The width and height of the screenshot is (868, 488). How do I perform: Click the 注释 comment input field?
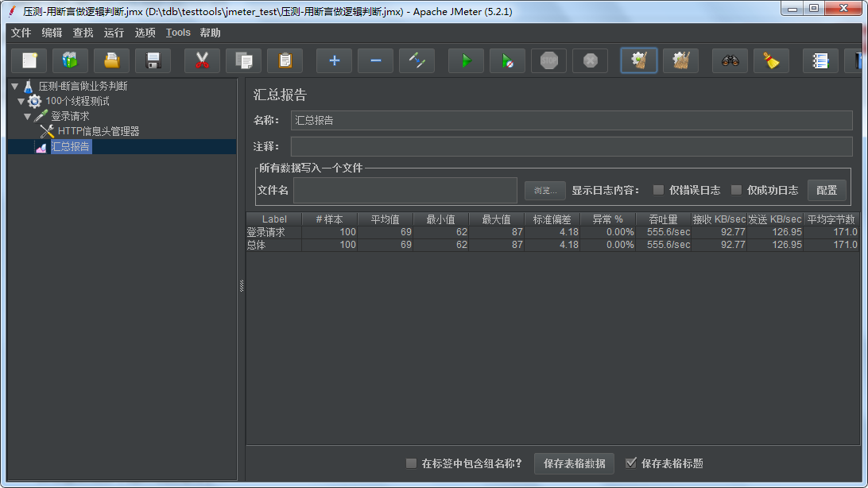pyautogui.click(x=572, y=146)
